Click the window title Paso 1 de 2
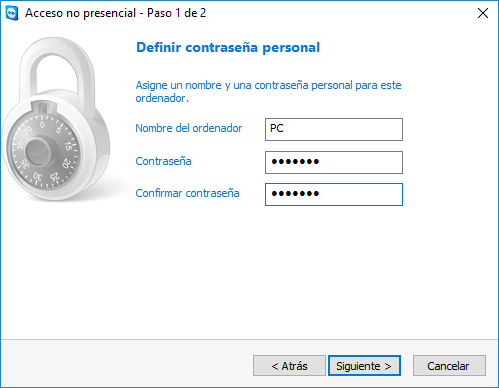This screenshot has height=388, width=499. click(177, 13)
